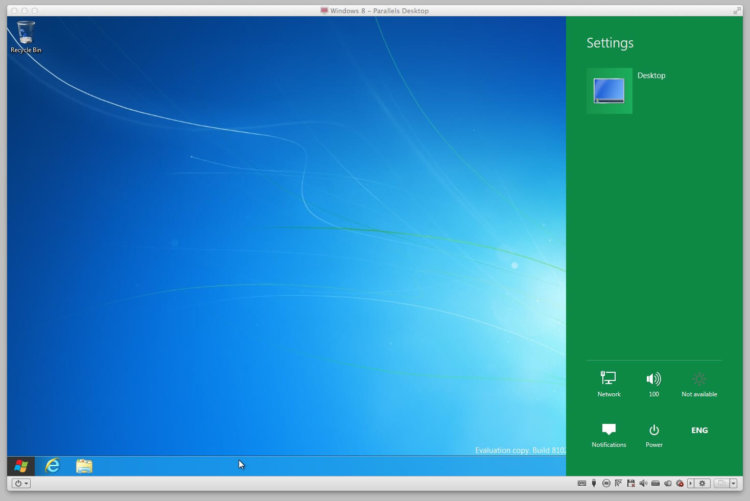Click the Settings heading text
The width and height of the screenshot is (750, 501).
pos(610,43)
